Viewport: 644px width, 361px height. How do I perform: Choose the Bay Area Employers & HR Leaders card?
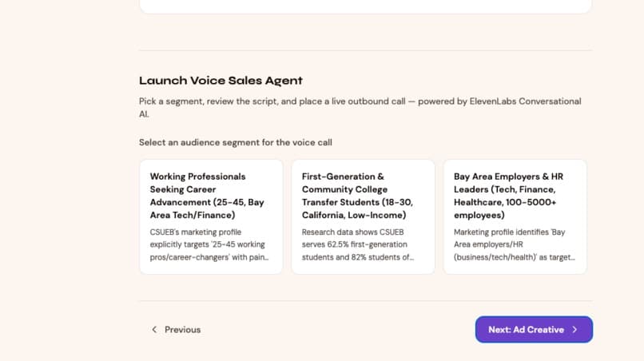[x=515, y=217]
